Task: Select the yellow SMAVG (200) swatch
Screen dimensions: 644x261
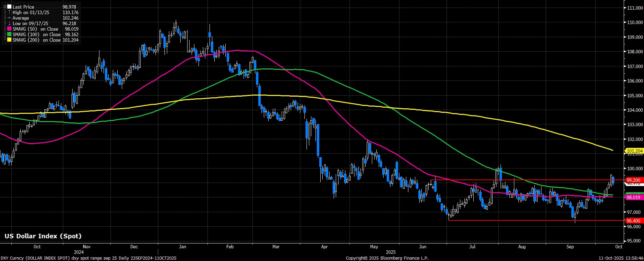Action: 9,40
